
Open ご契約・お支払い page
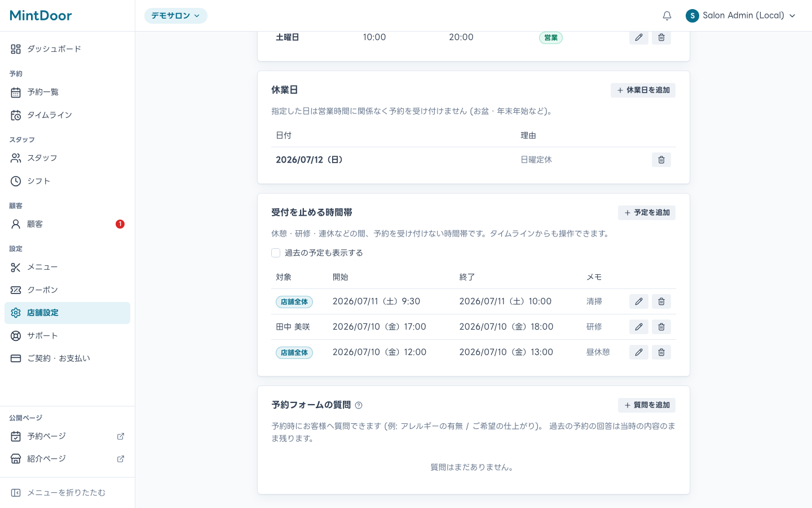pyautogui.click(x=67, y=358)
